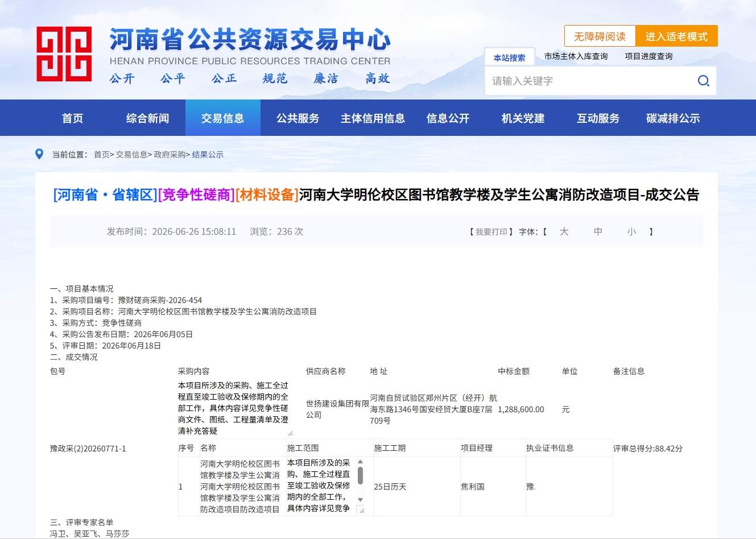Image resolution: width=756 pixels, height=539 pixels.
Task: Open the 公共服务 nav menu item
Action: point(298,118)
